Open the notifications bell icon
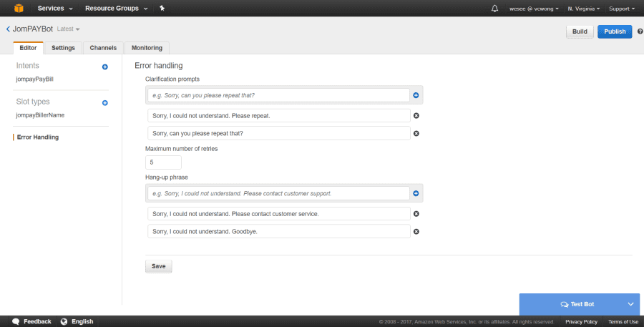The width and height of the screenshot is (644, 327). coord(494,8)
